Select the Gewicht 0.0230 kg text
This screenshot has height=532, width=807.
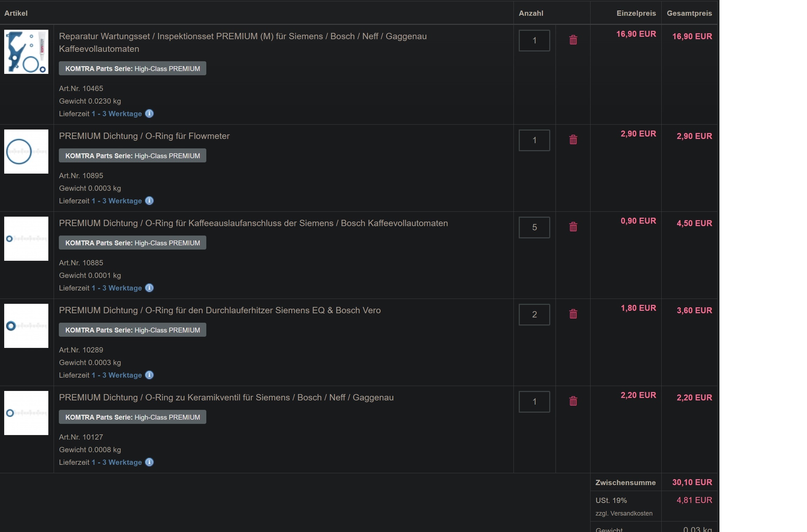click(90, 101)
